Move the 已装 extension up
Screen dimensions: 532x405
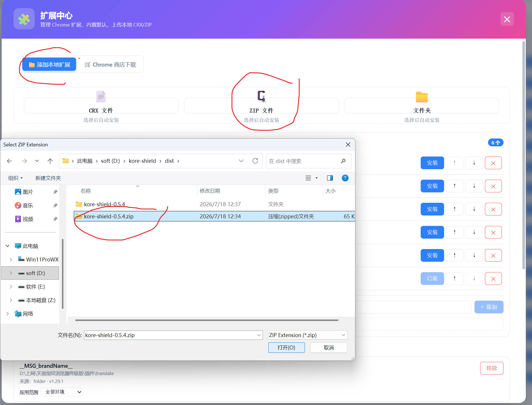pos(455,279)
